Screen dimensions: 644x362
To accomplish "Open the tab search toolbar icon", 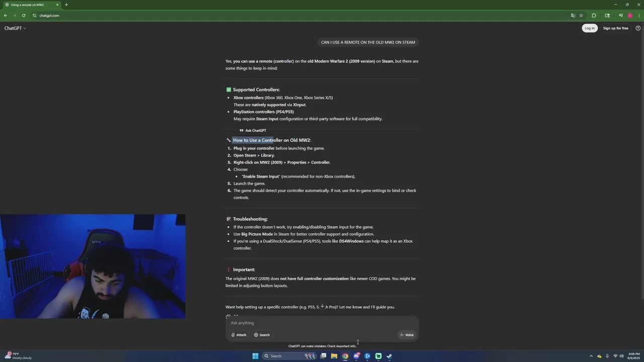I will click(607, 16).
